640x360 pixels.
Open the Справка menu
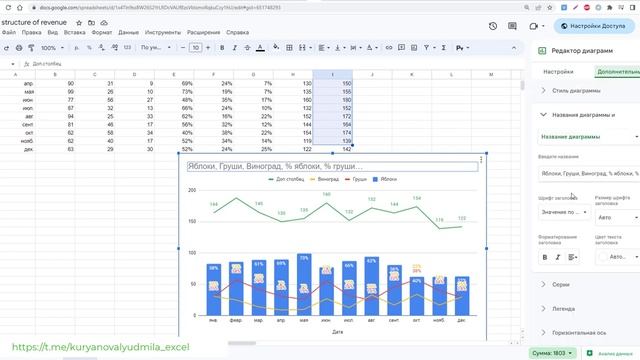[x=238, y=32]
